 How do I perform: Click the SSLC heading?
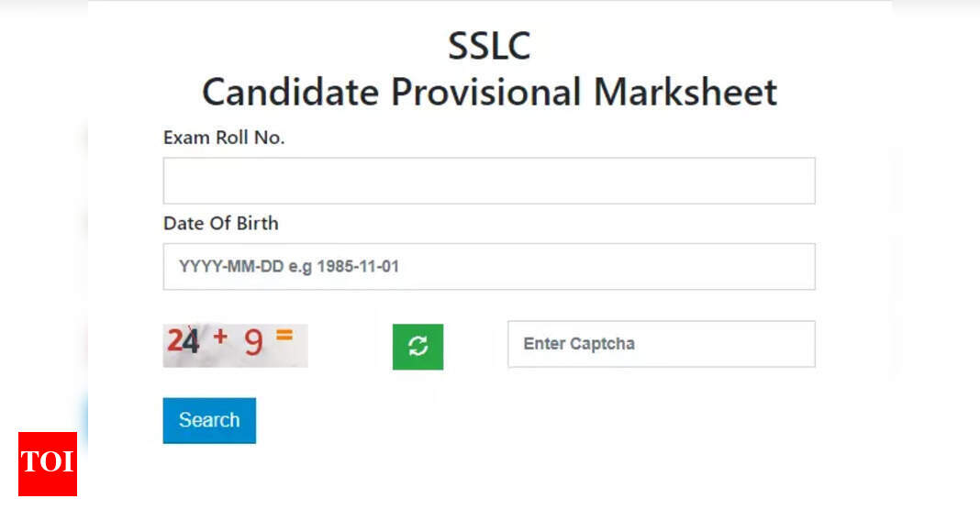pos(489,46)
